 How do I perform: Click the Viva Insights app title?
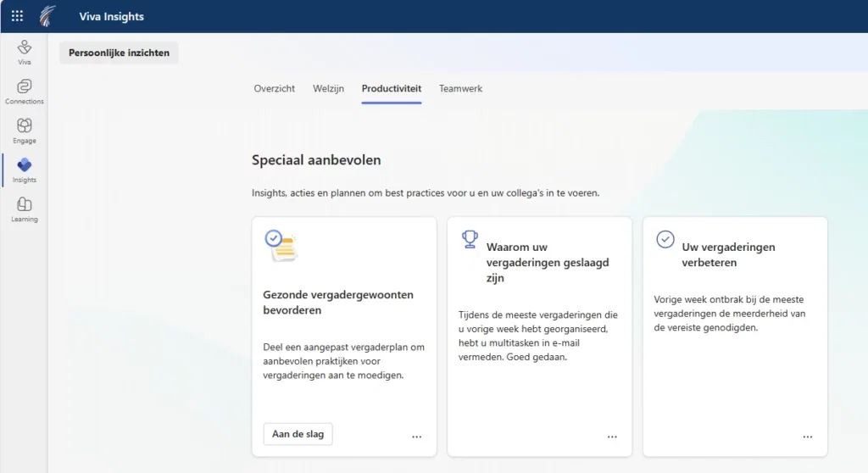(111, 17)
